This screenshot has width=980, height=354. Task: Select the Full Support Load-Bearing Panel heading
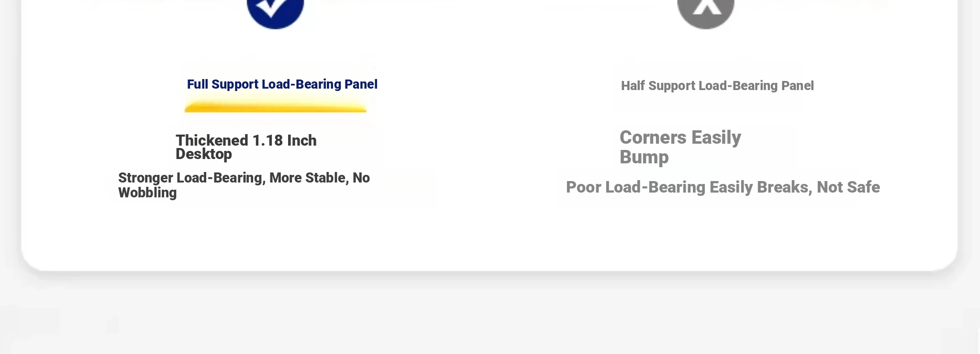coord(282,84)
